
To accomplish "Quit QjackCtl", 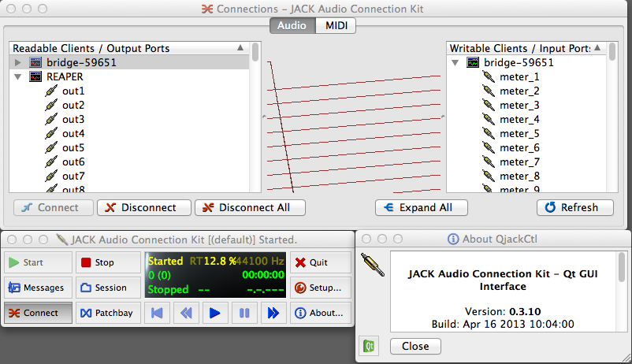I will tap(321, 262).
